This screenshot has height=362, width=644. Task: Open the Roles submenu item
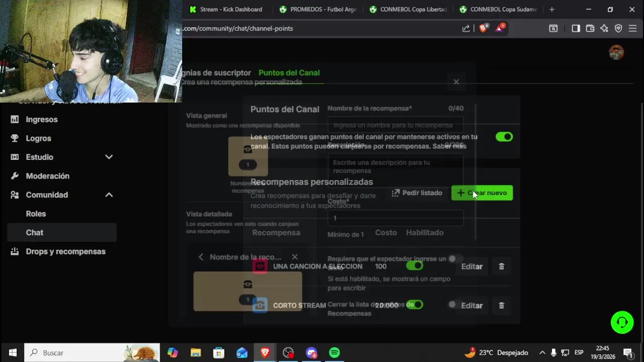pos(36,214)
